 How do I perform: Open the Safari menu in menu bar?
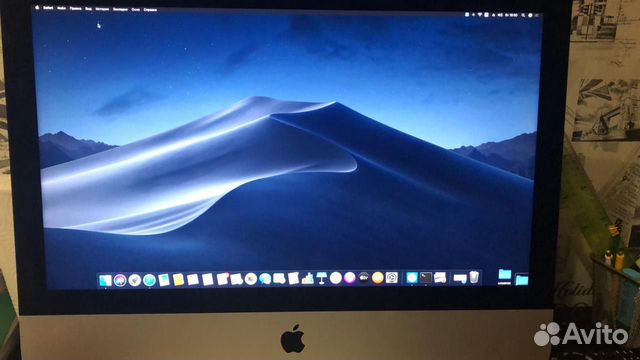tap(48, 8)
